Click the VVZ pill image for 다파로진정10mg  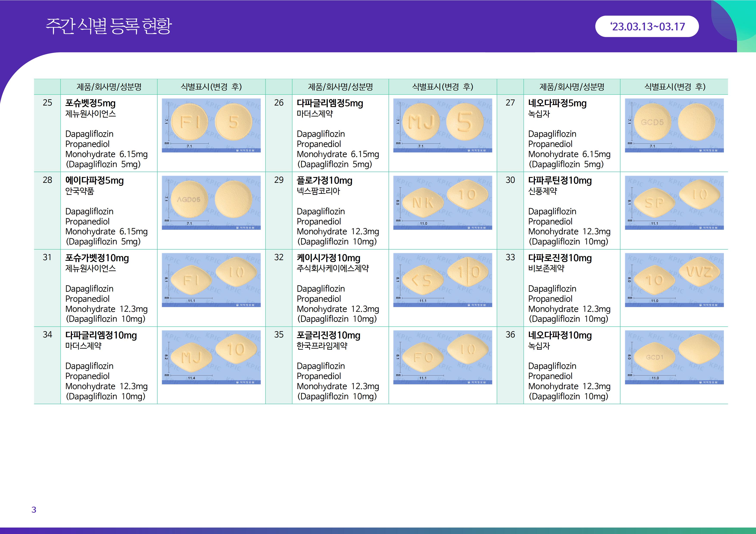coord(674,280)
